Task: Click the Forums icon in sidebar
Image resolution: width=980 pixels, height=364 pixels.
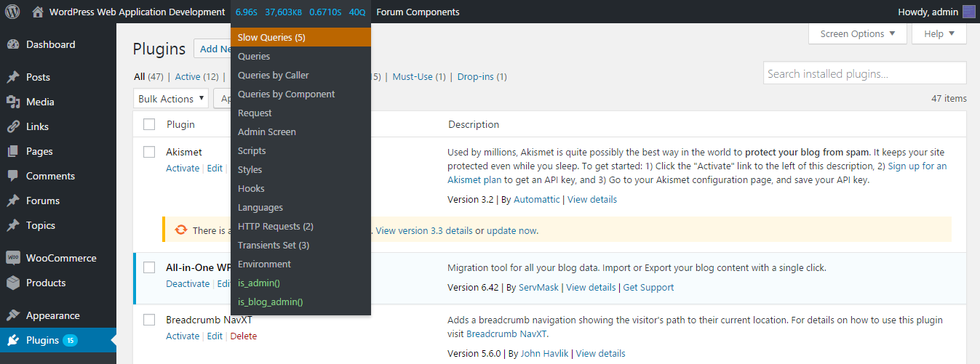Action: coord(13,201)
